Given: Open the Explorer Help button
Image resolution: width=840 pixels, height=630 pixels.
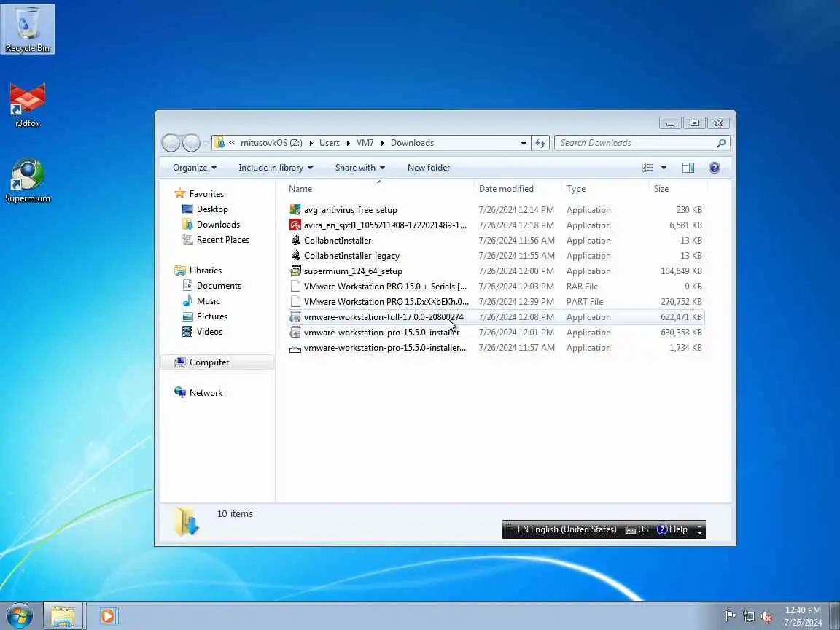Looking at the screenshot, I should point(714,168).
